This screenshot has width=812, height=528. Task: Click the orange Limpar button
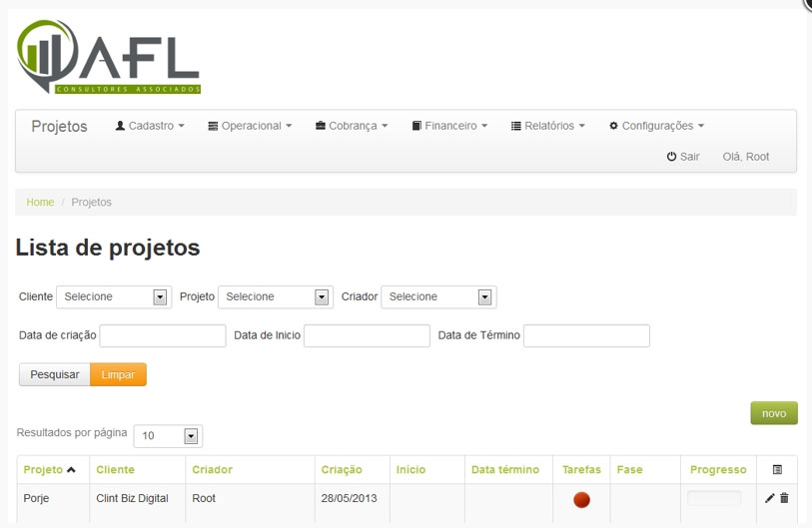(118, 374)
